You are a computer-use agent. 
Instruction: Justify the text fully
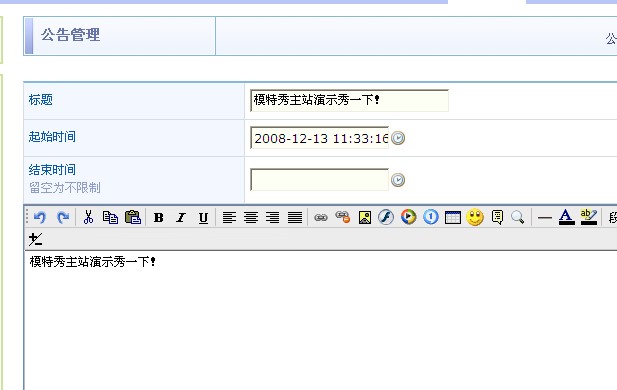click(295, 218)
